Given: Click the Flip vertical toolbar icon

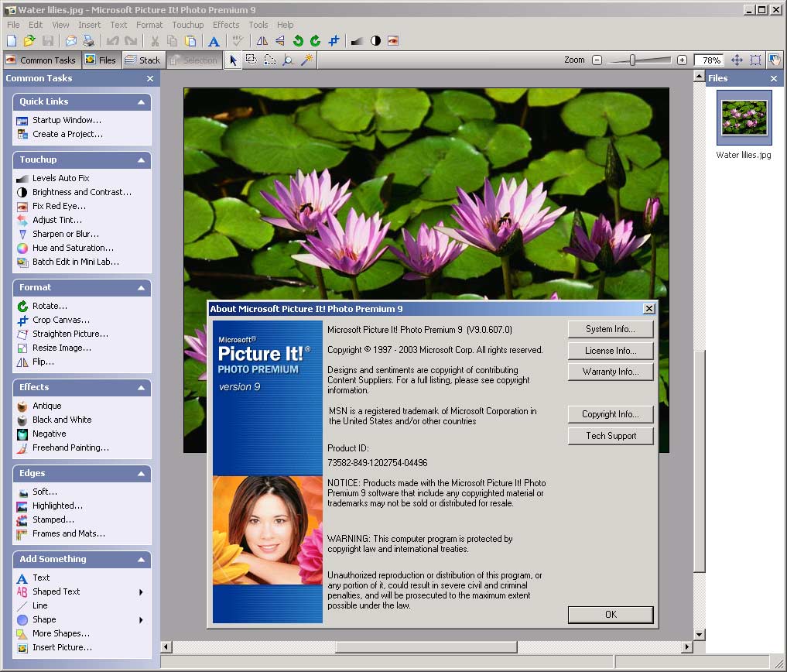Looking at the screenshot, I should pyautogui.click(x=280, y=41).
